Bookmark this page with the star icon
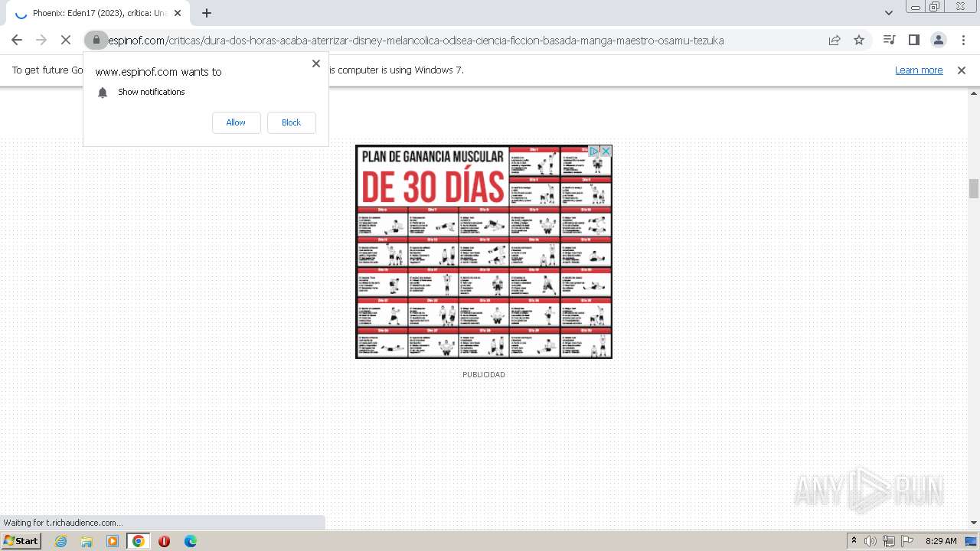Screen dimensions: 980x551 coord(859,40)
